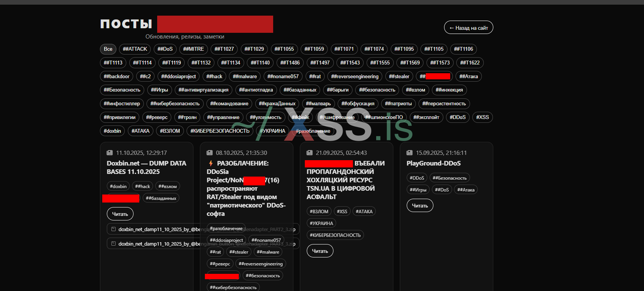The height and width of the screenshot is (291, 644).
Task: Click the timestamp "08.10.2025, 21:35:30"
Action: tap(241, 153)
